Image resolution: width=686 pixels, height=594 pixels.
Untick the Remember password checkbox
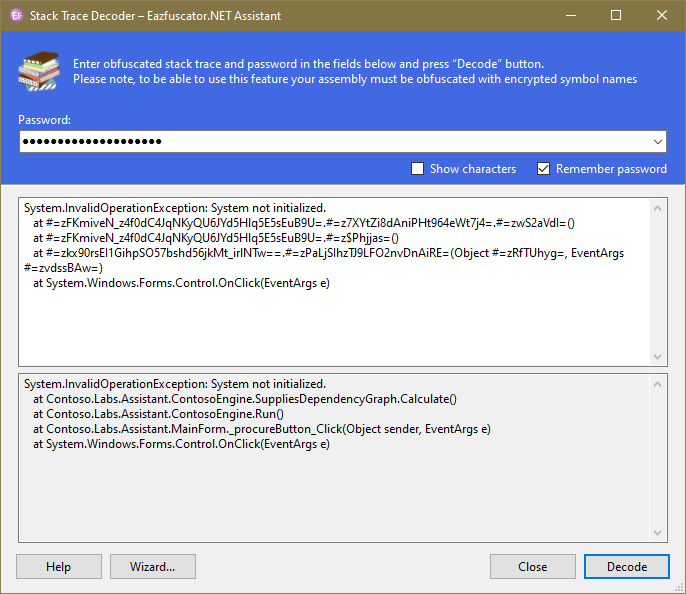click(x=543, y=168)
